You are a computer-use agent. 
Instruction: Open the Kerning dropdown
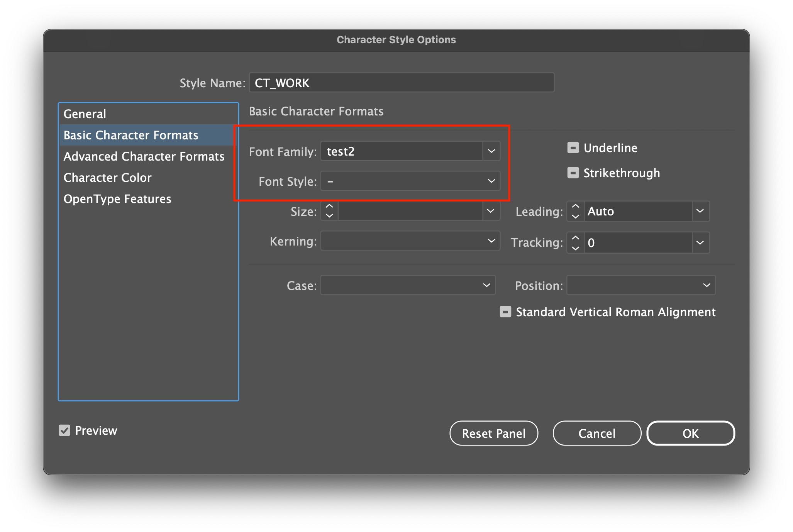pyautogui.click(x=491, y=241)
